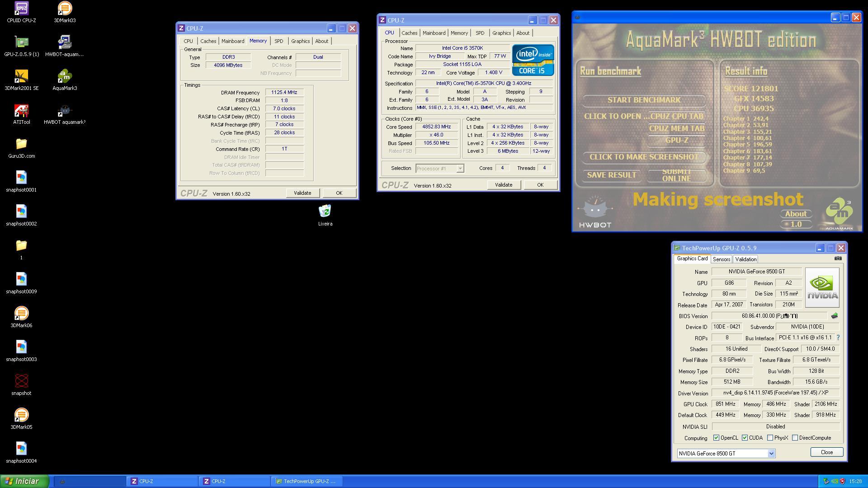Click the BIOS save chip icon in GPU-Z

click(x=834, y=316)
